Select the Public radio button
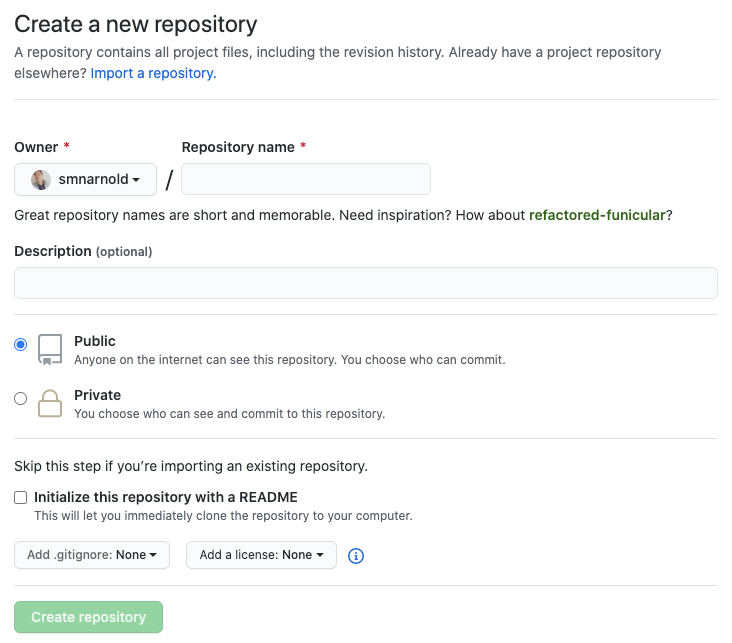The width and height of the screenshot is (732, 643). [x=21, y=345]
